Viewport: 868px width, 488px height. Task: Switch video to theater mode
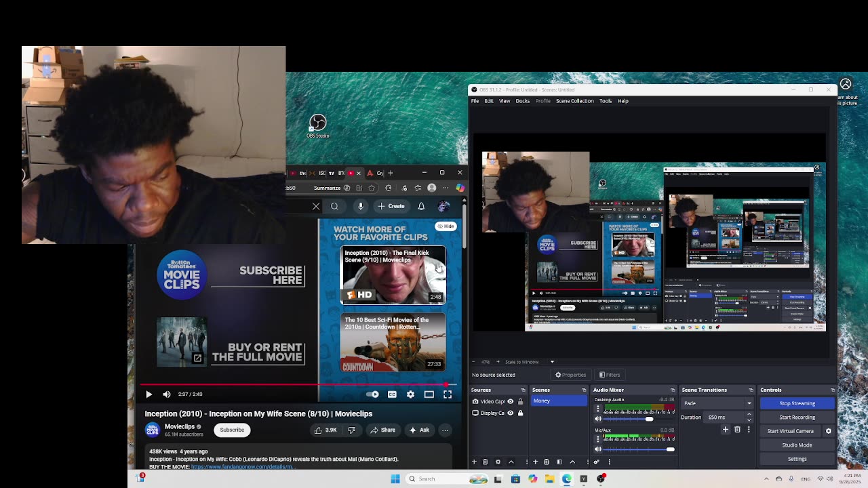coord(429,394)
